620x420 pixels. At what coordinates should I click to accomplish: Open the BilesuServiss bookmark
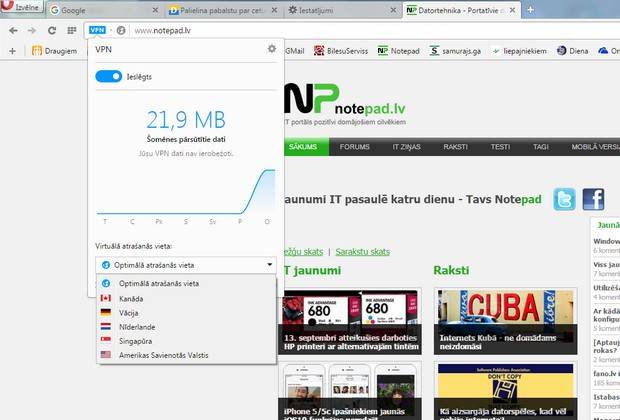[x=341, y=51]
